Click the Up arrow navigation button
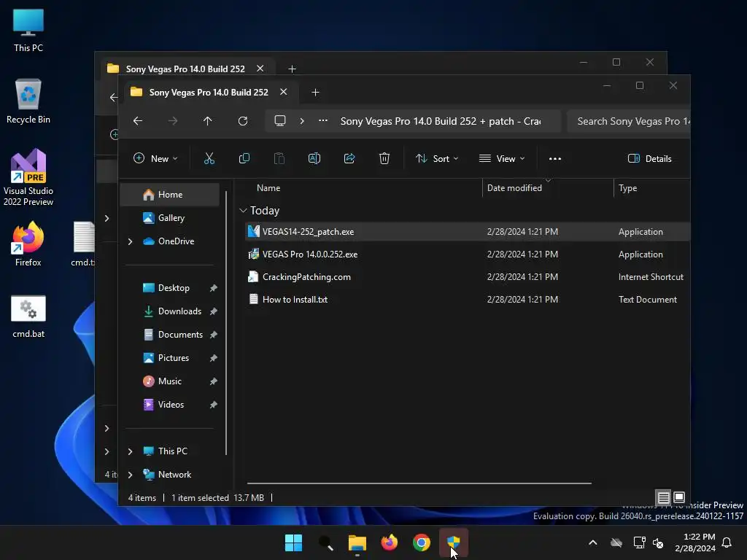Screen dimensions: 747x560 click(208, 121)
